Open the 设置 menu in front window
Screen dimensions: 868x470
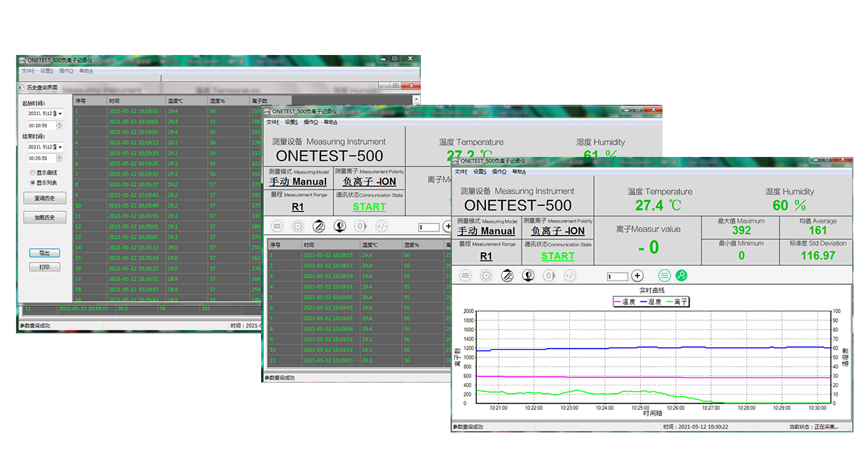point(480,171)
